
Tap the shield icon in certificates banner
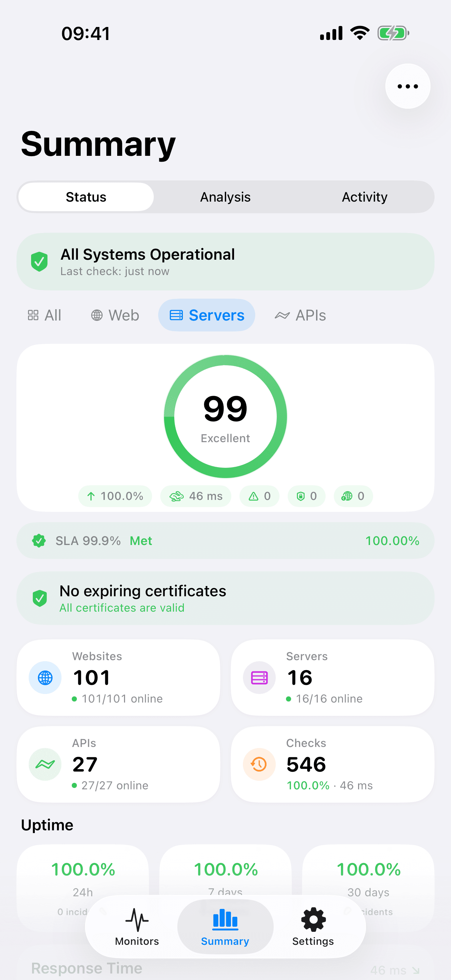[40, 598]
